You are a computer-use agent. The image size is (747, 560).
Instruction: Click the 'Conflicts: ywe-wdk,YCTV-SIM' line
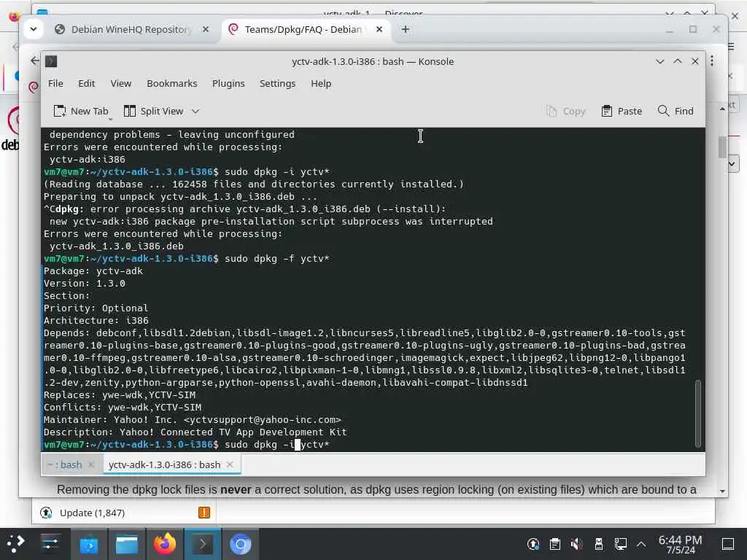(x=123, y=407)
